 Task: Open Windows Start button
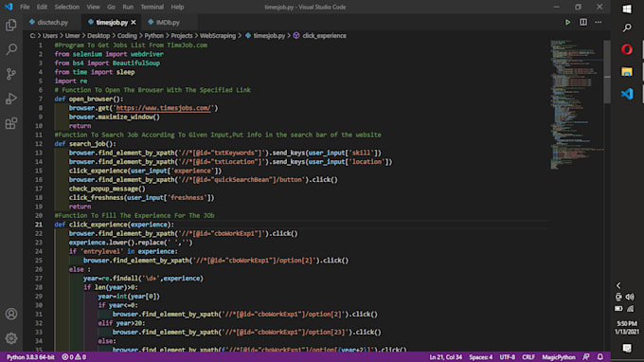pos(627,9)
